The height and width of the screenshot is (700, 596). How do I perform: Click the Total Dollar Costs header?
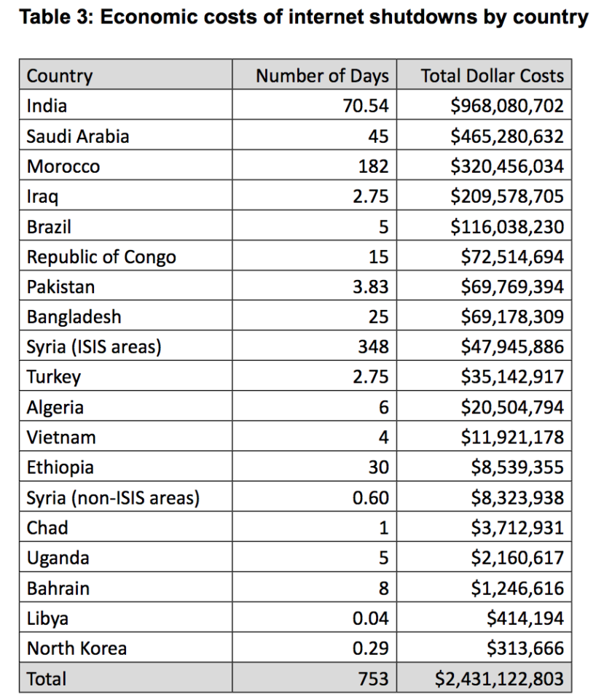[x=484, y=74]
